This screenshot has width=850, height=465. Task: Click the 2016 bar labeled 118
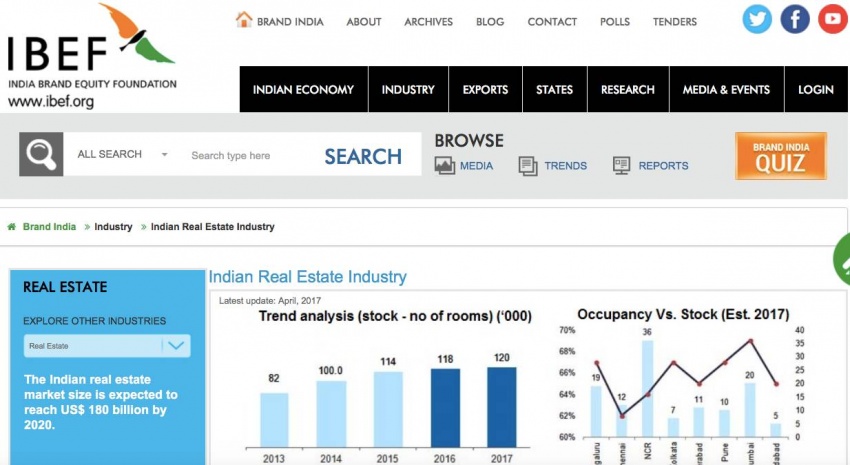point(445,408)
